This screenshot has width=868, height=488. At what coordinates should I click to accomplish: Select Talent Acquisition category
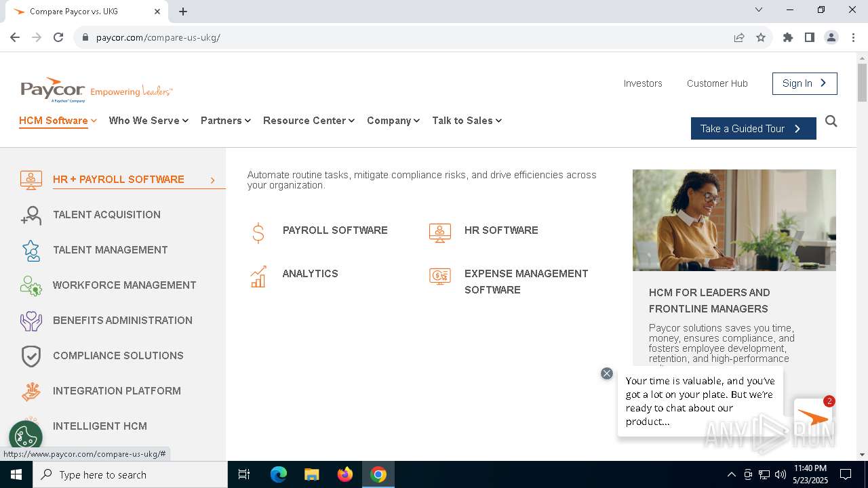click(106, 215)
